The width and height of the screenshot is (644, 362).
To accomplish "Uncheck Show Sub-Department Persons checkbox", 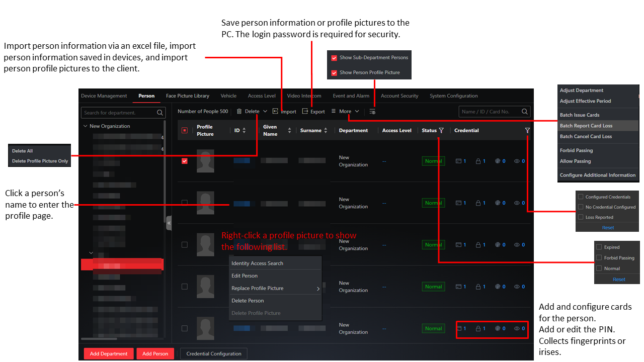I will pos(334,58).
